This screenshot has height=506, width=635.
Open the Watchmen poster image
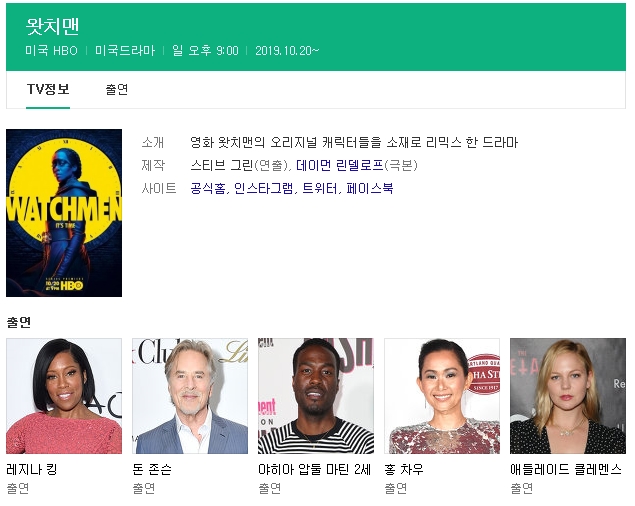tap(64, 213)
